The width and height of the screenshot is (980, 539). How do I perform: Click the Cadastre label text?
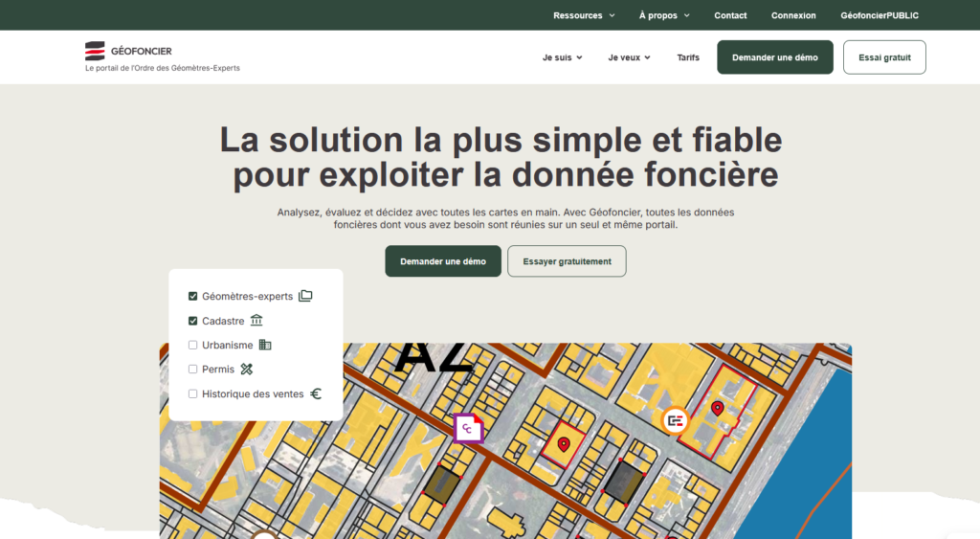(x=223, y=321)
